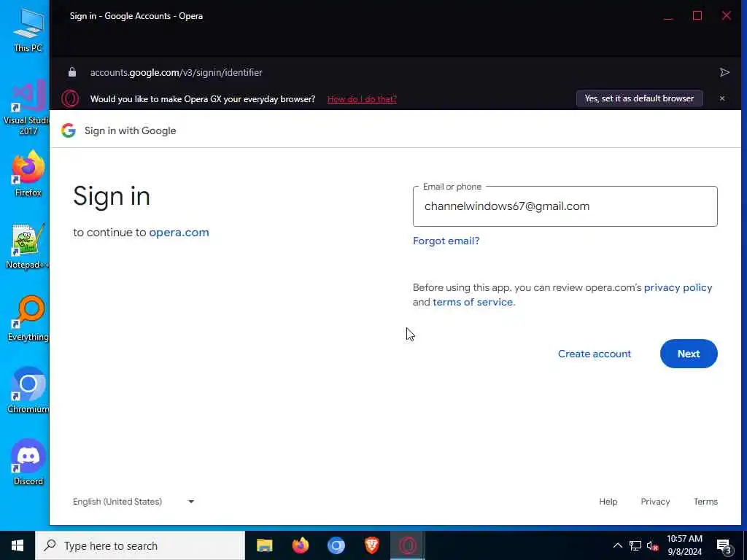
Task: Open the notification center icon
Action: (724, 546)
